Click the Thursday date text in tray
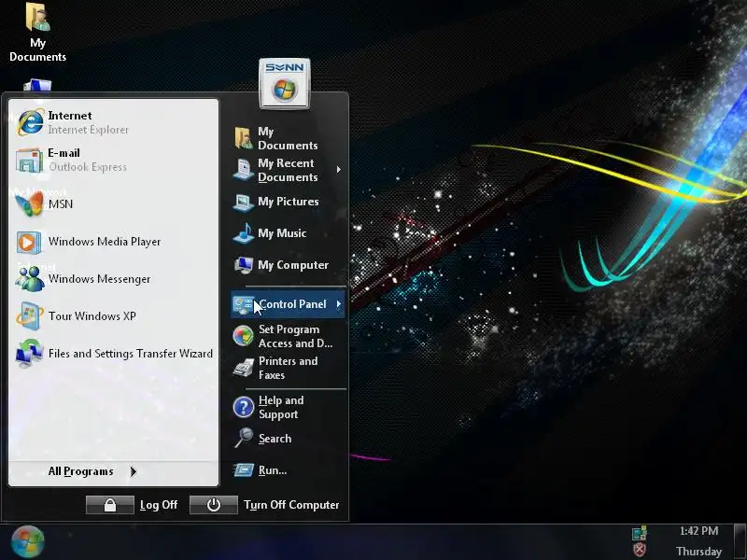 pyautogui.click(x=698, y=552)
